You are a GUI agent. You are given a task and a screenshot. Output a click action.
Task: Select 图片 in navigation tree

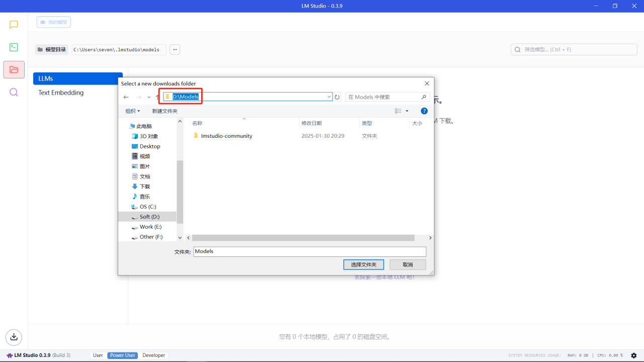pyautogui.click(x=144, y=166)
